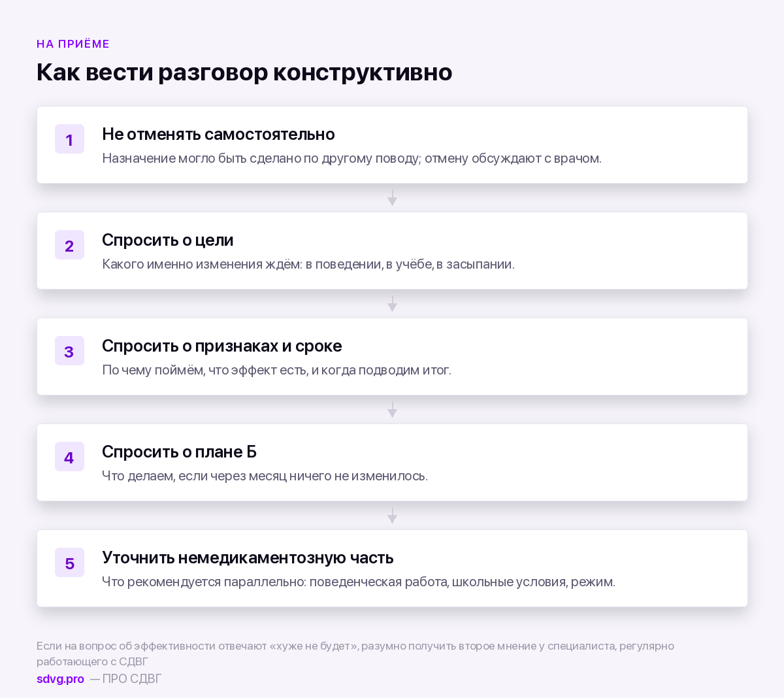Click the number 1 step badge
Viewport: 784px width, 698px height.
tap(69, 139)
